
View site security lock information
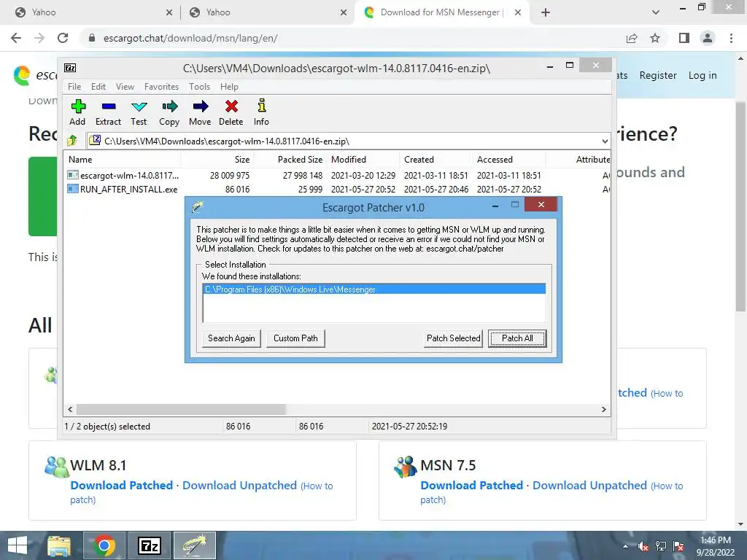[92, 38]
